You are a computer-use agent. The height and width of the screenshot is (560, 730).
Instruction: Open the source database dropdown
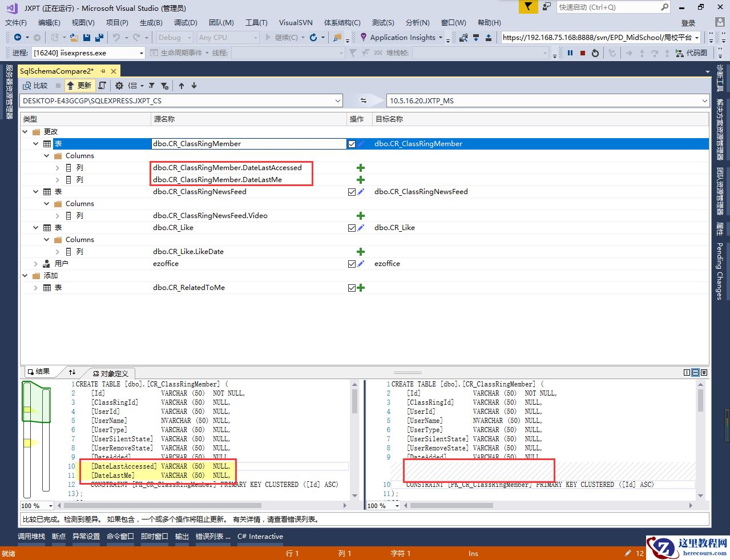[x=337, y=100]
